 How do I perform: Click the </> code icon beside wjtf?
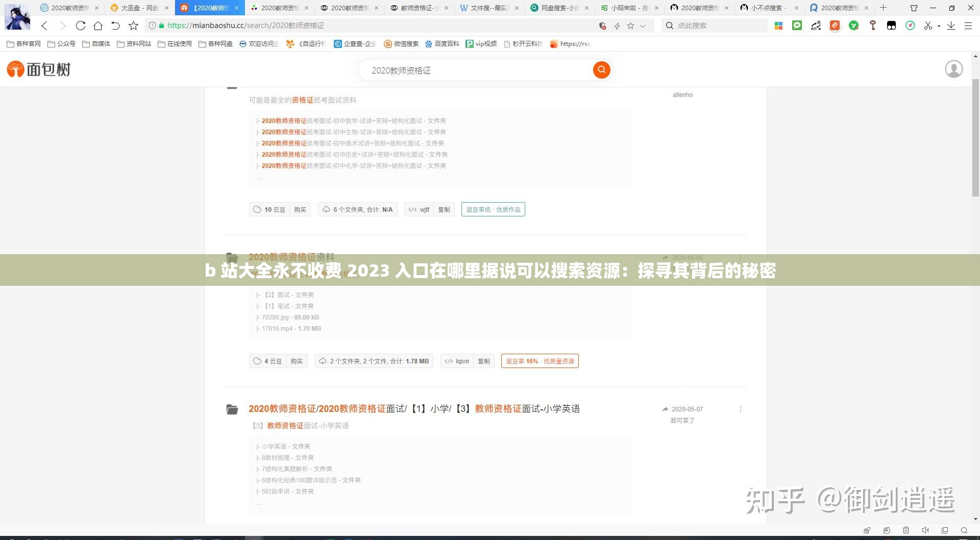click(412, 209)
